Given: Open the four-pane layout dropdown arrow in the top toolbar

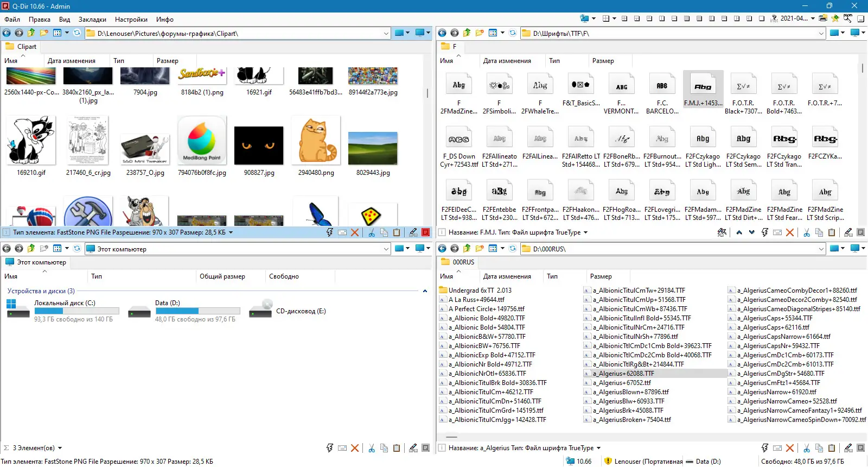Looking at the screenshot, I should click(614, 18).
